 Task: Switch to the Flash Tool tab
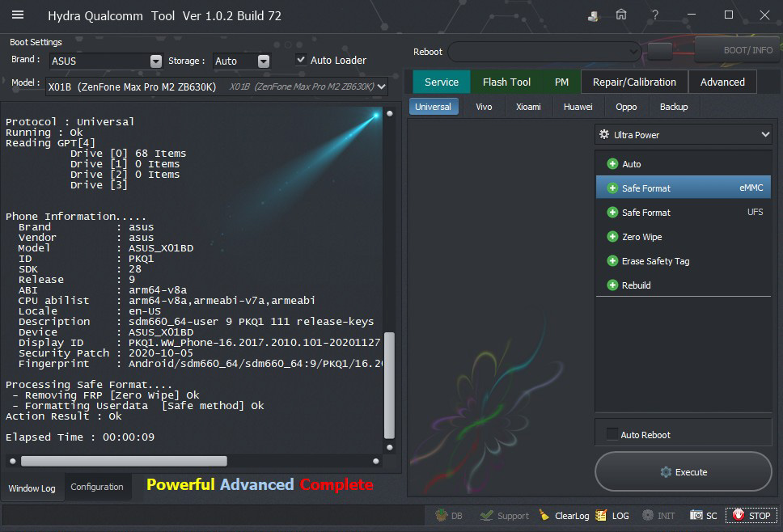coord(506,82)
